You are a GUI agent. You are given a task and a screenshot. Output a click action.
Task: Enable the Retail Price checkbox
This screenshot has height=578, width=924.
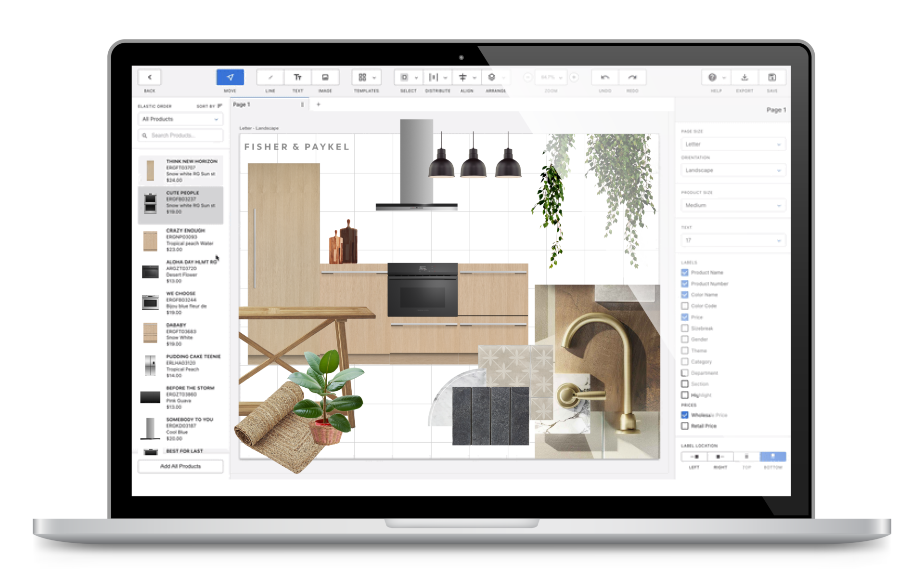click(x=685, y=426)
